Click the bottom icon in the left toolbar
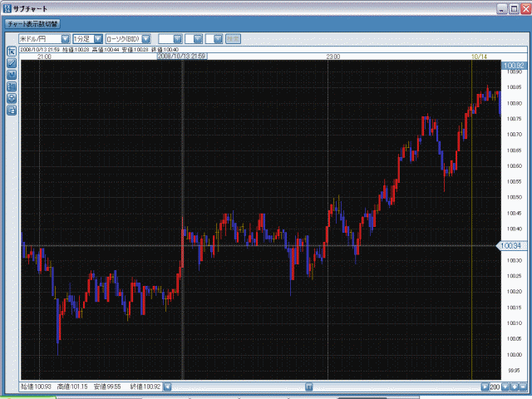The image size is (532, 399). pos(12,109)
